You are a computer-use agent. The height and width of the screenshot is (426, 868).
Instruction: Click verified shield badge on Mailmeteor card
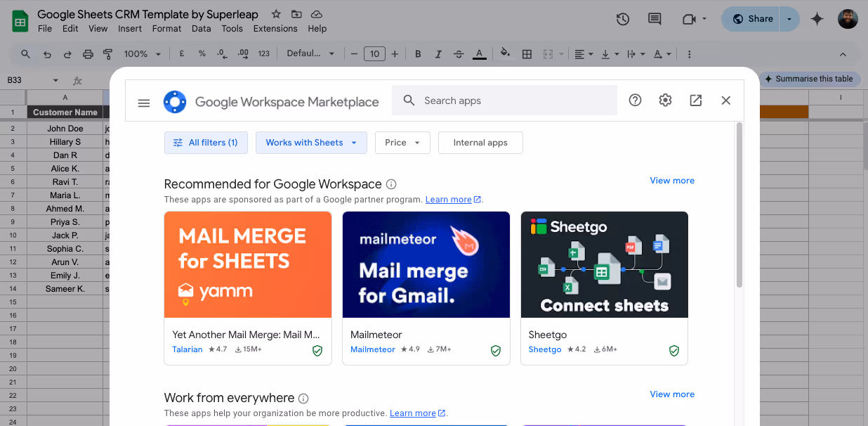click(x=496, y=350)
